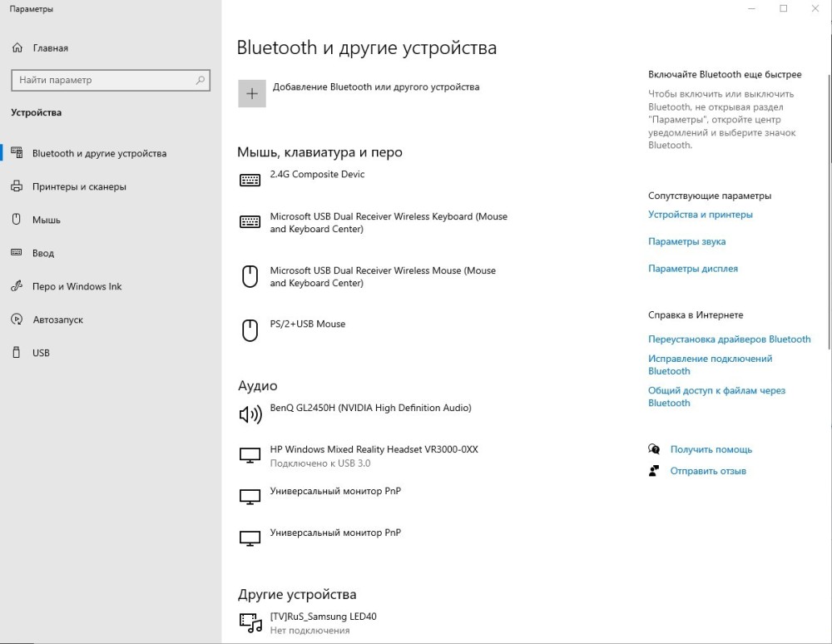Click the search magnifier icon
Screen dimensions: 832x644
[200, 80]
